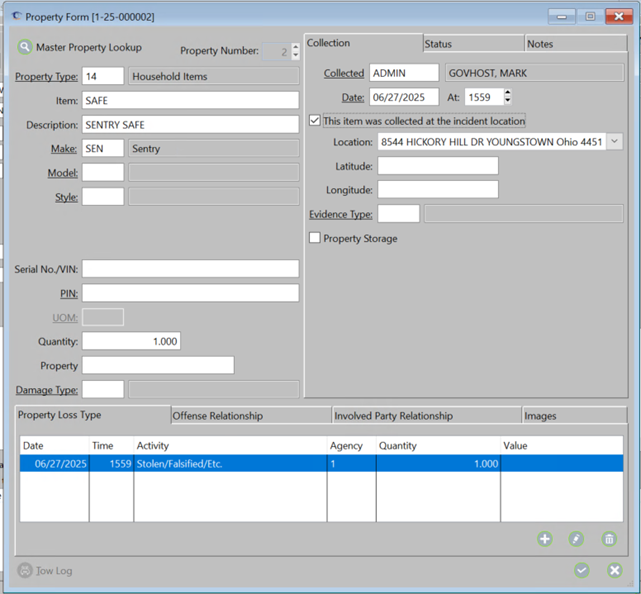
Task: Click the Serial No./VIN input field
Action: 190,269
